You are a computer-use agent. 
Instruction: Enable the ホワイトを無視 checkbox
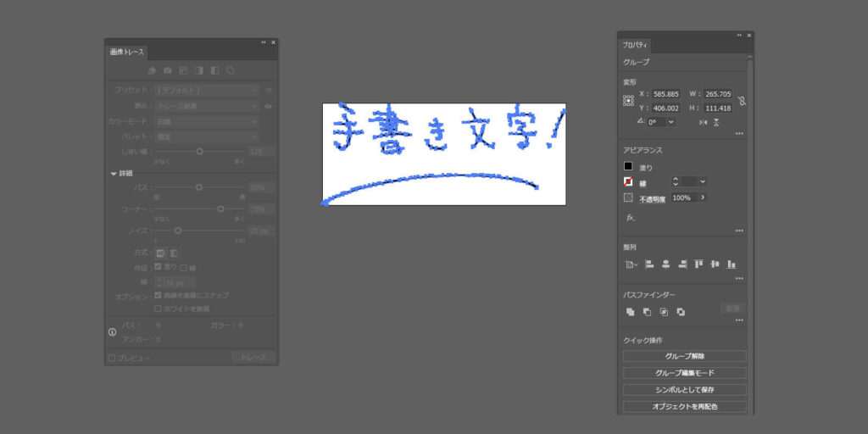[158, 309]
